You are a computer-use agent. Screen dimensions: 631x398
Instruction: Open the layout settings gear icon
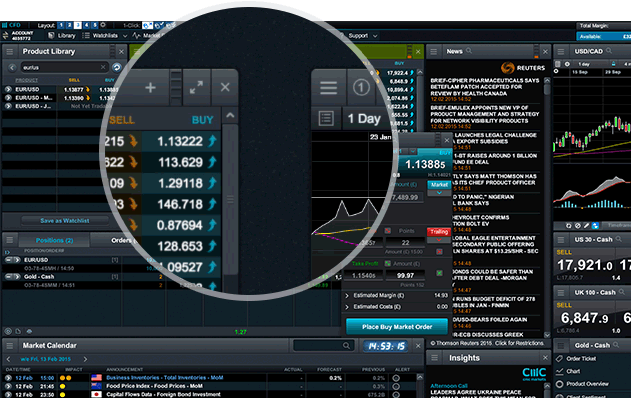(103, 25)
